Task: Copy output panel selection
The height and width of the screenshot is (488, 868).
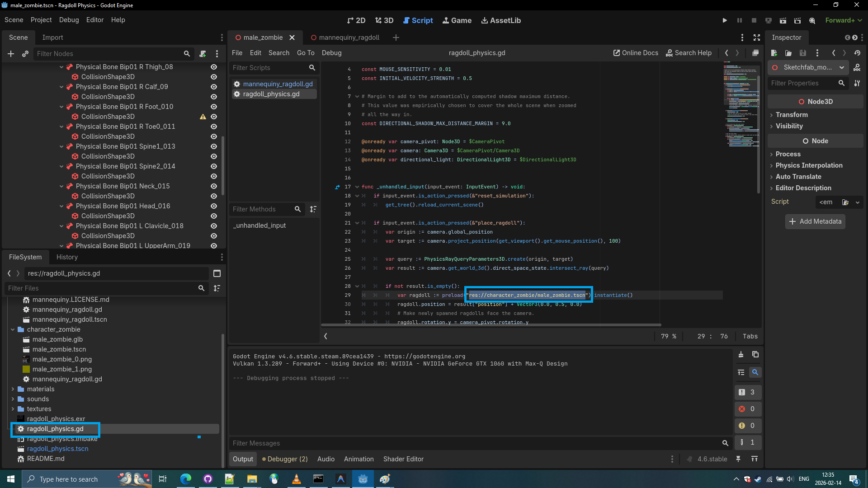Action: click(755, 355)
